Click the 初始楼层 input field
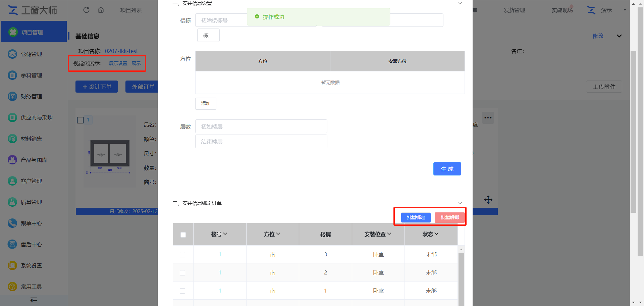Screen dimensions: 644x306 pyautogui.click(x=261, y=126)
